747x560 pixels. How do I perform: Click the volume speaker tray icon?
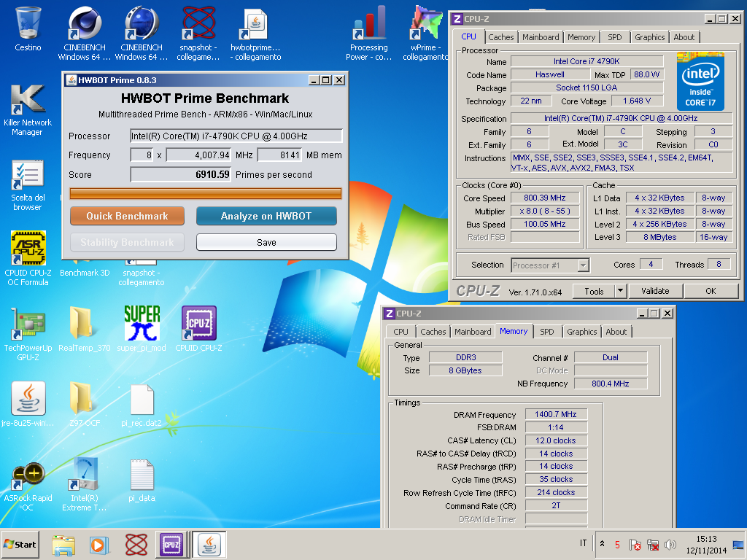pyautogui.click(x=670, y=544)
